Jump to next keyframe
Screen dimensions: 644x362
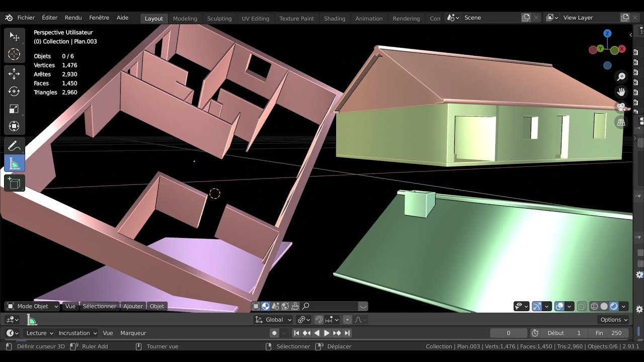337,333
